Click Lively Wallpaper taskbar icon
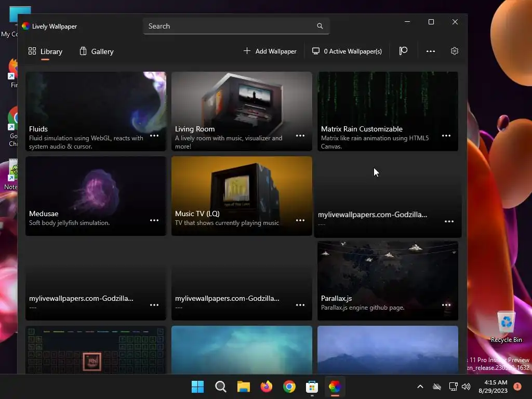This screenshot has width=532, height=399. pyautogui.click(x=335, y=387)
